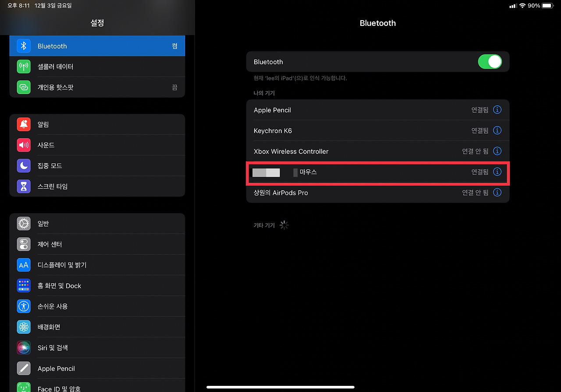Screen dimensions: 561x392
Task: Turn off the Bluetooth switch
Action: tap(490, 62)
